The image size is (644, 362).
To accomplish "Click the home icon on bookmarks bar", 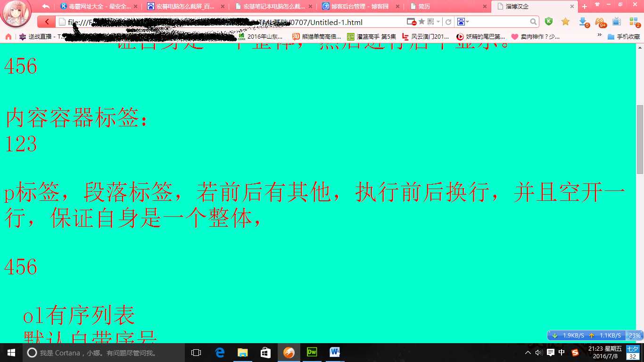I will click(8, 36).
